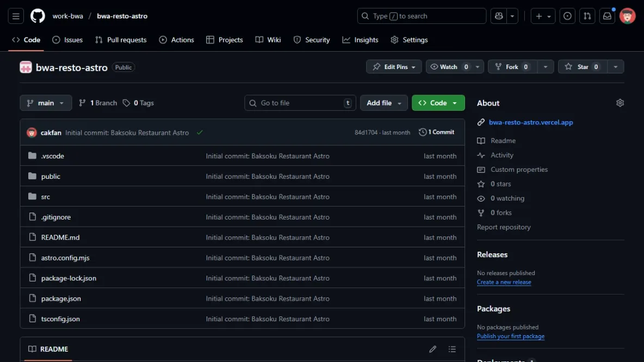View commit history via the 1 Commit icon

(x=423, y=132)
